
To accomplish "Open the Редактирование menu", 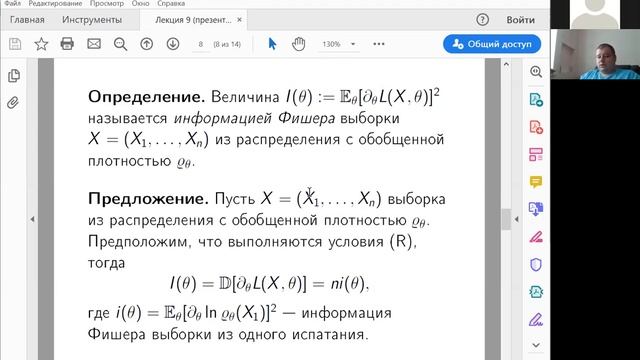I will [55, 3].
